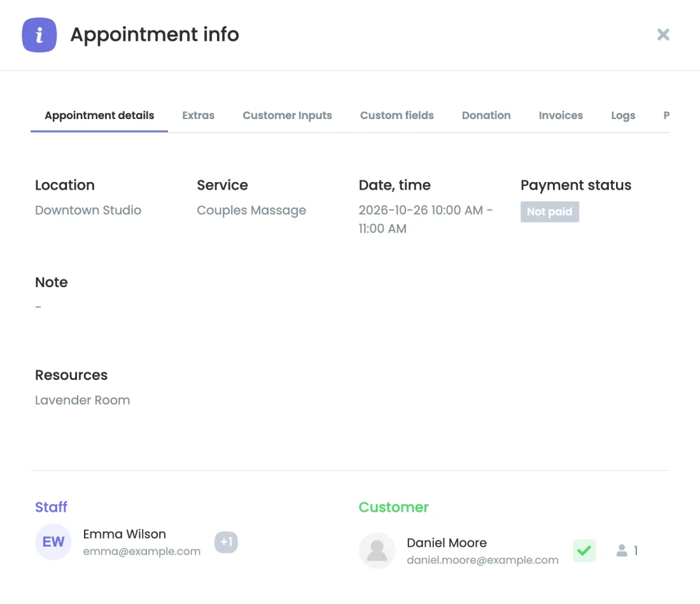Click the Staff section heading
700x604 pixels.
click(52, 507)
